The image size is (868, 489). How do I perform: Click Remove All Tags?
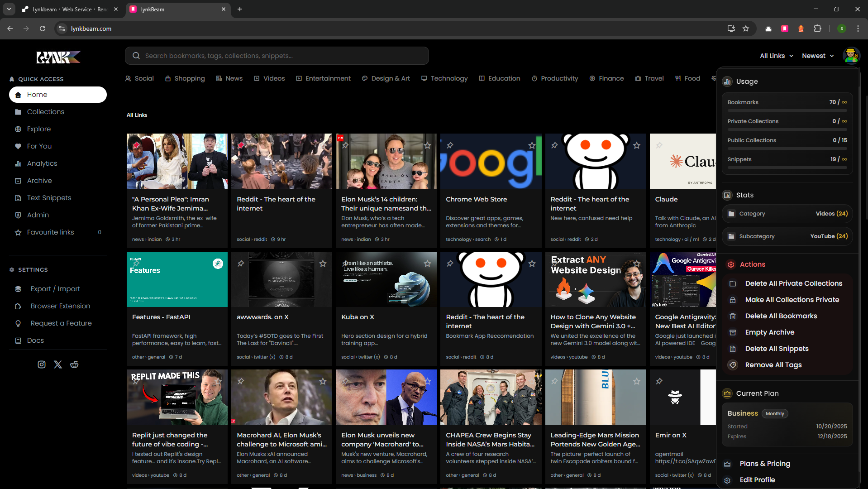(x=787, y=365)
